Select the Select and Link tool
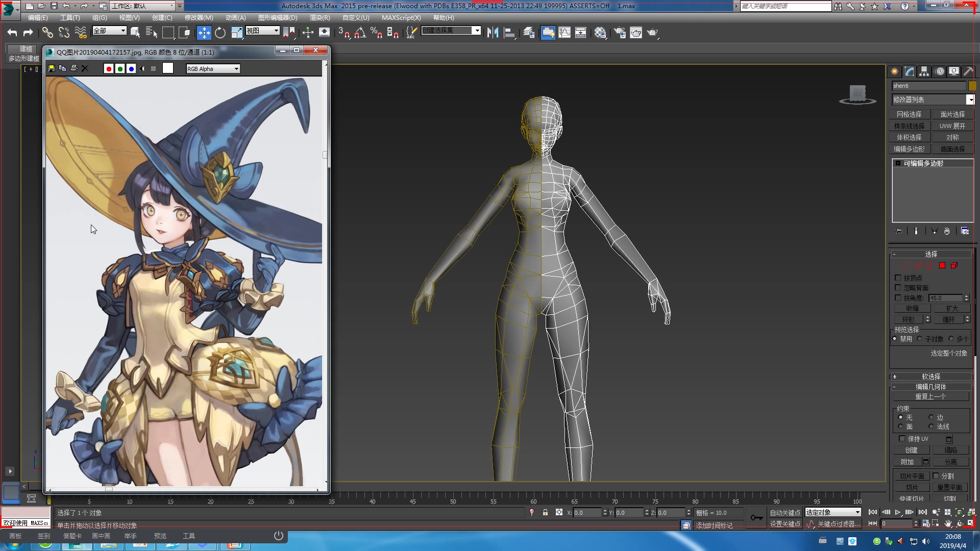 click(x=47, y=33)
